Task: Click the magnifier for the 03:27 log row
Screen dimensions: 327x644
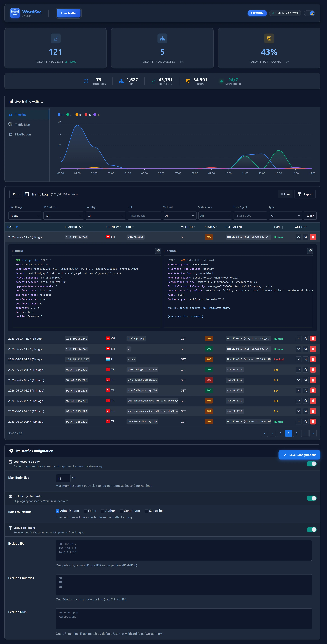Action: (306, 370)
